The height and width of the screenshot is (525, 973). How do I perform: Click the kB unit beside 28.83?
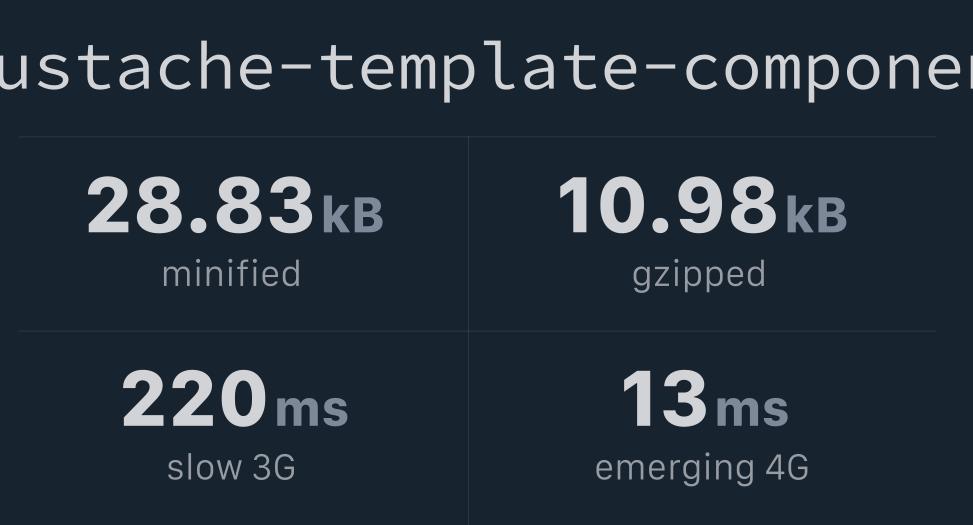352,215
